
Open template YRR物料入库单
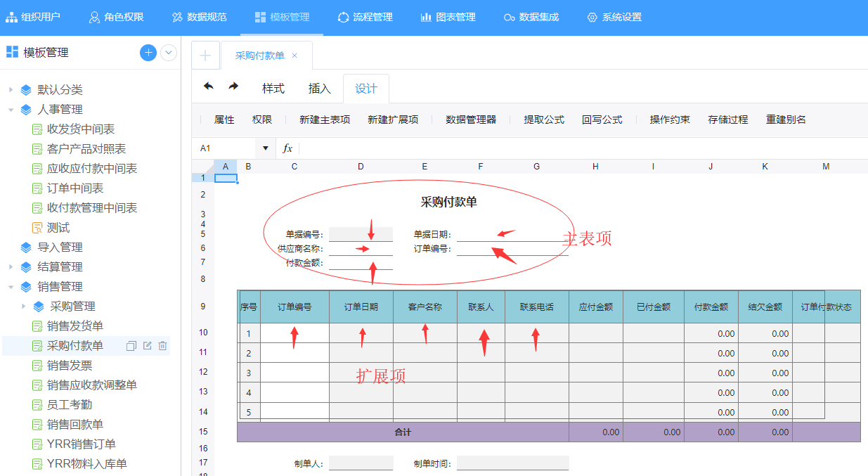[x=86, y=464]
